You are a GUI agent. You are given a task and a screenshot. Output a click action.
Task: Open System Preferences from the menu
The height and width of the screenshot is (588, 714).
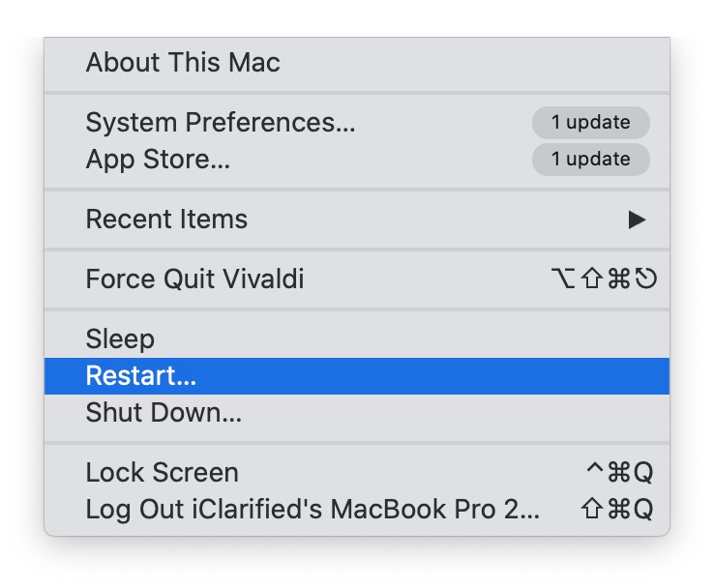221,123
